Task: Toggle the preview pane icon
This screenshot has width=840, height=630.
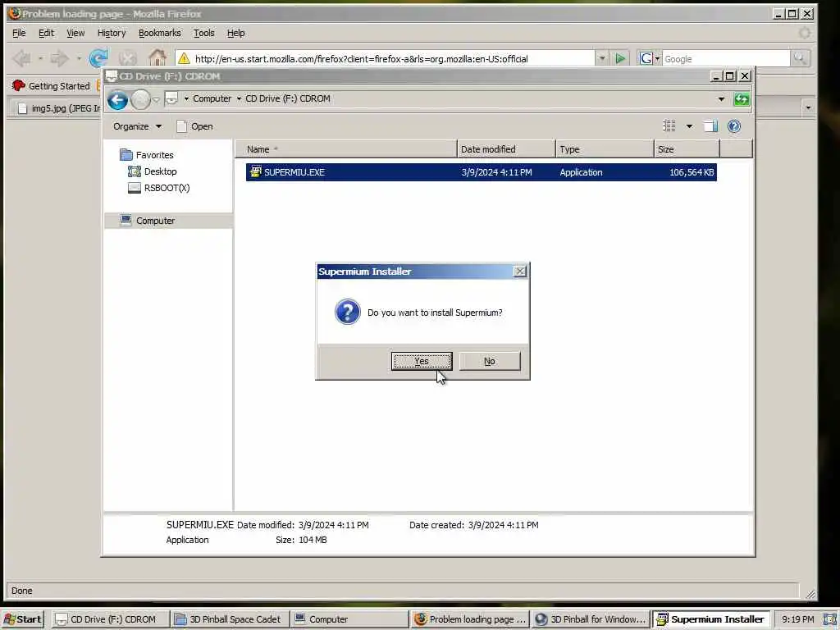Action: (710, 126)
